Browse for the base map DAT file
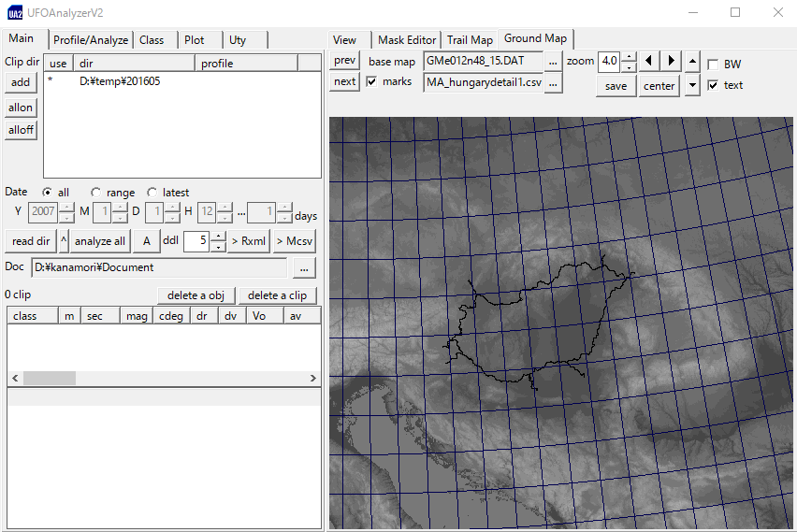The height and width of the screenshot is (532, 797). click(553, 62)
